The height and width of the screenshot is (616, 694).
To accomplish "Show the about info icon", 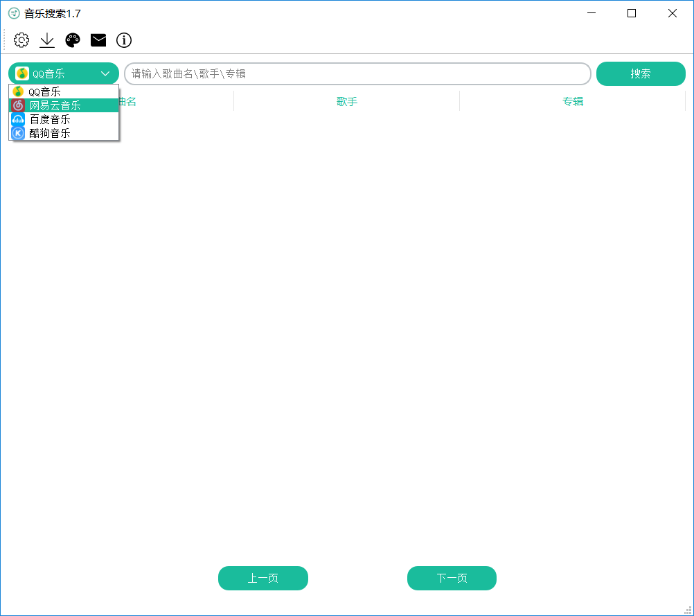I will [x=124, y=40].
